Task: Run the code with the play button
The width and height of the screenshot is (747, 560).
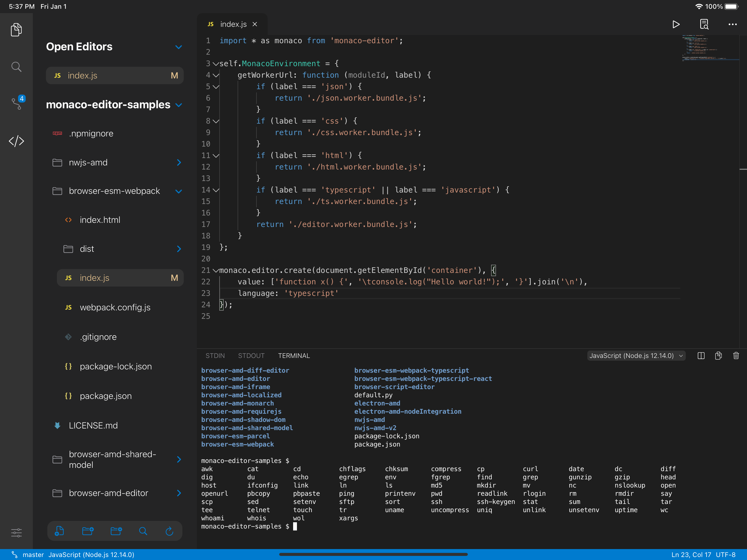Action: coord(676,24)
